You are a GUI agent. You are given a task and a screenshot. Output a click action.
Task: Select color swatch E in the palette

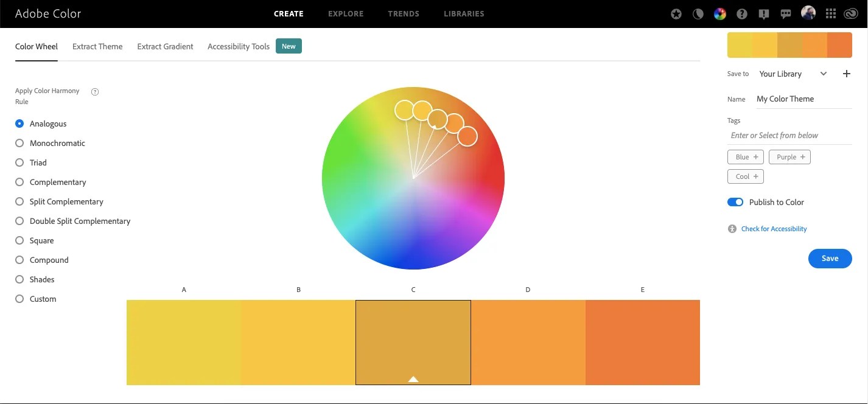tap(642, 342)
